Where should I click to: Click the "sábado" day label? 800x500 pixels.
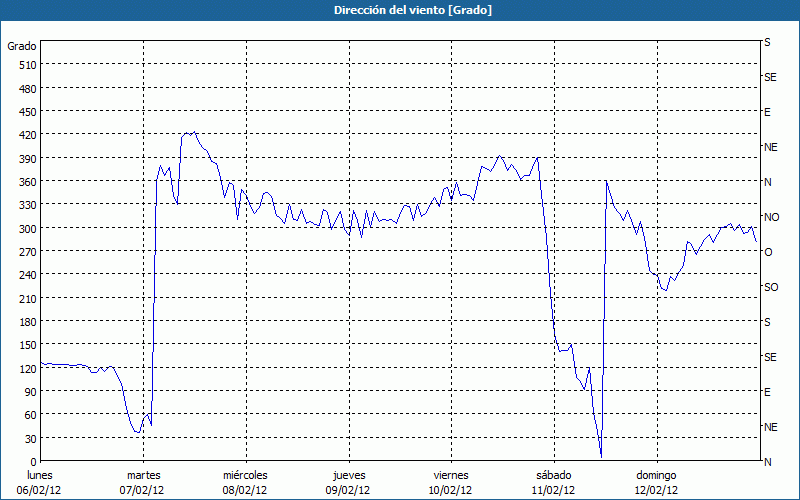[x=552, y=475]
